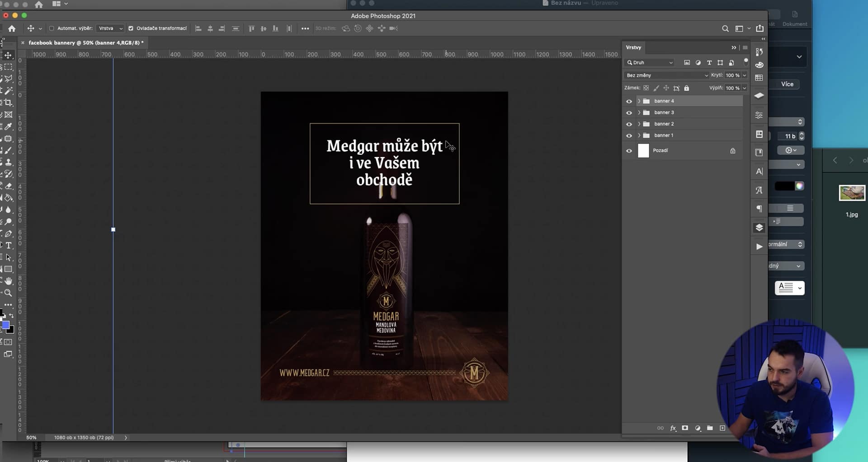
Task: Lock all attributes of layer
Action: pyautogui.click(x=686, y=88)
